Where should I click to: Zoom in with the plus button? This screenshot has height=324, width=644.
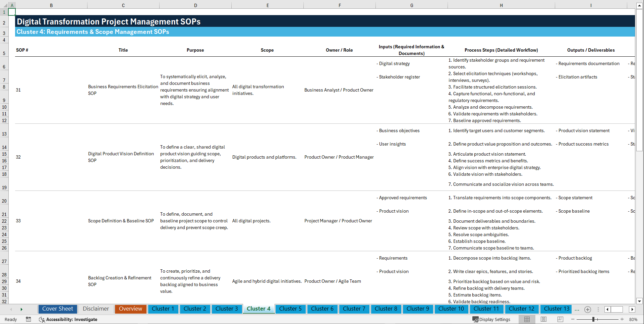point(622,319)
